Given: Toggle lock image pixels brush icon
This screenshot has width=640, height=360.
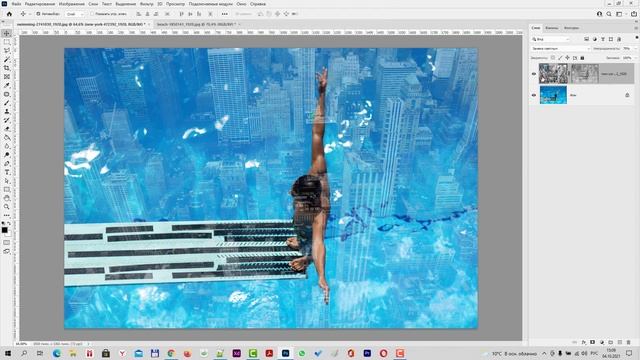Looking at the screenshot, I should pos(560,58).
